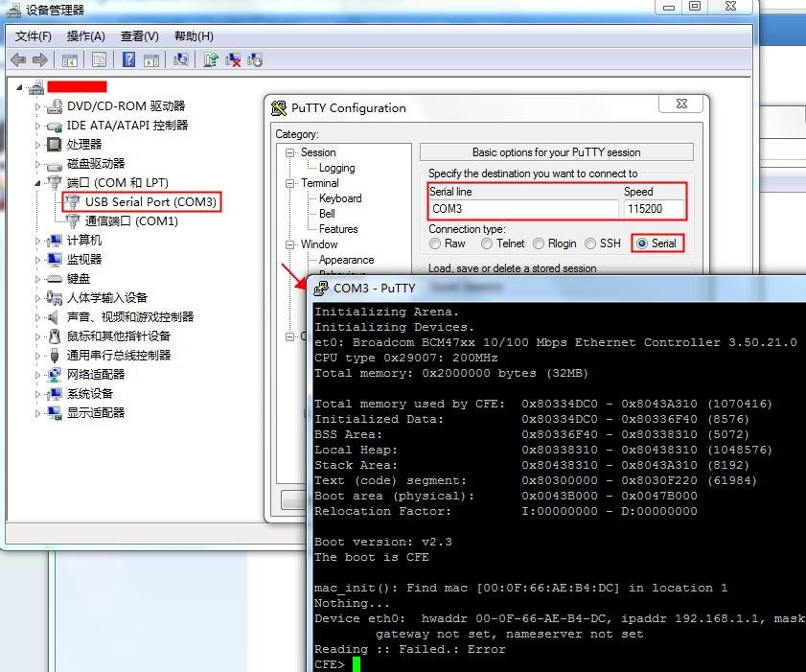Click the Uninstall device icon with red X

coord(233,60)
